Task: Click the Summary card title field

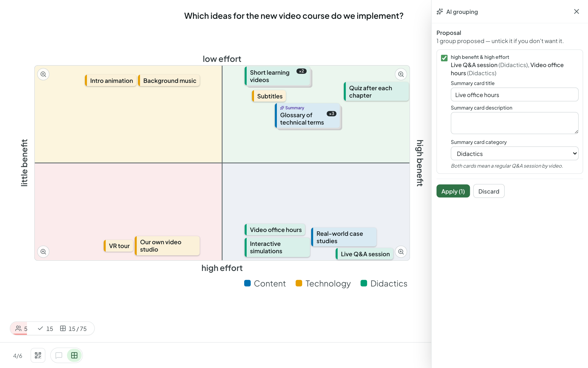Action: point(514,95)
